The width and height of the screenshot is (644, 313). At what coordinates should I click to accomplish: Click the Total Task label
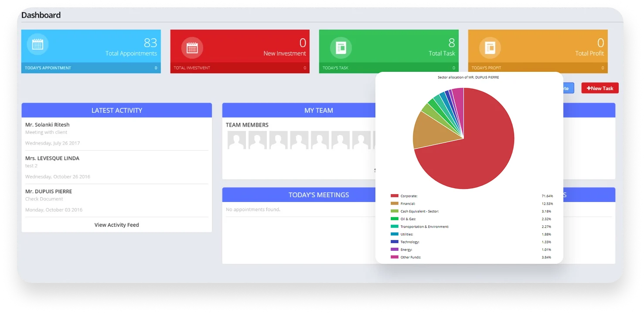click(442, 54)
